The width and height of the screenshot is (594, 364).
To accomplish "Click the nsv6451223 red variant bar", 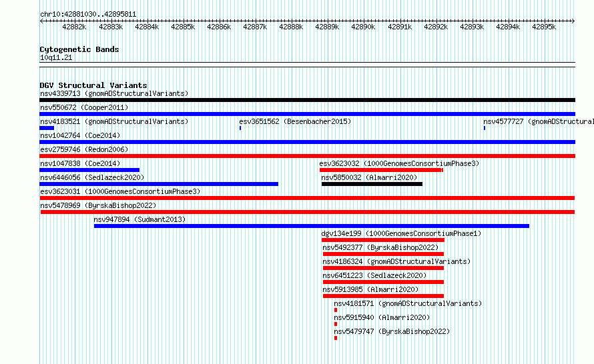I will point(383,282).
